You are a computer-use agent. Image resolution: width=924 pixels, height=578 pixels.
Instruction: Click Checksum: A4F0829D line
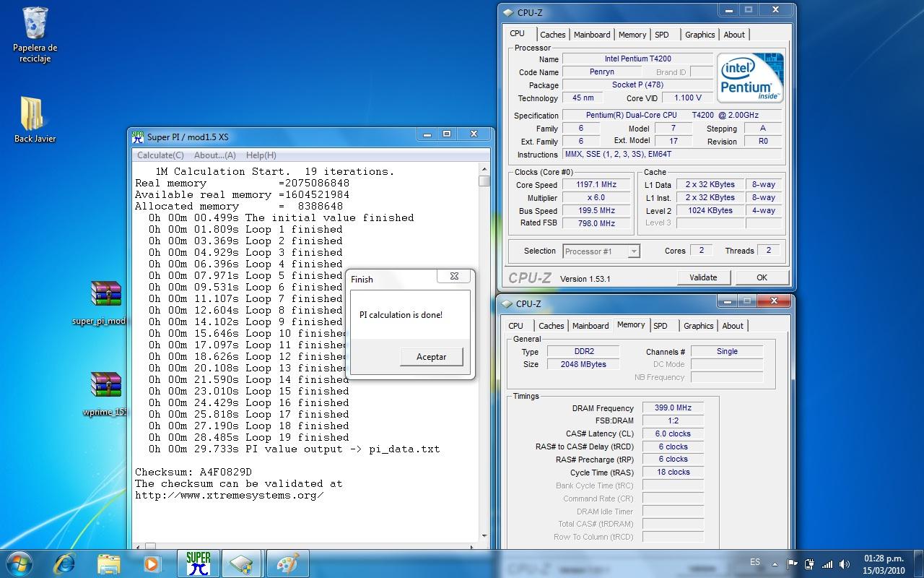(193, 473)
